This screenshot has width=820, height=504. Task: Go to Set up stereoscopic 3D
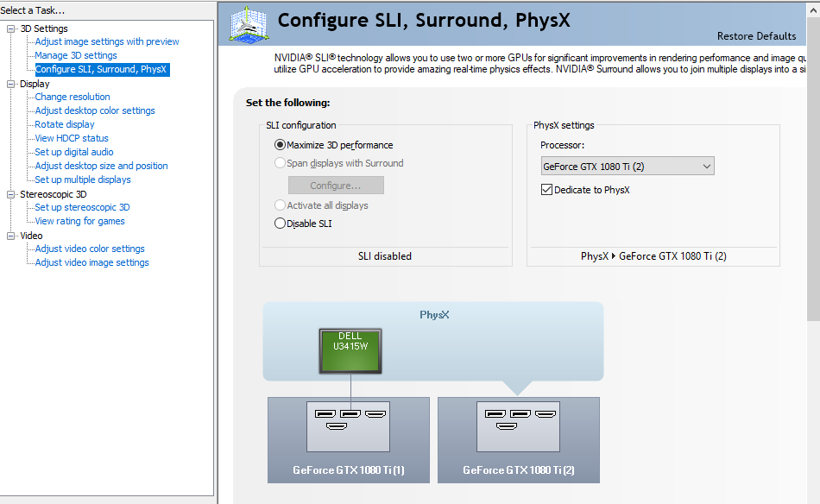(x=82, y=208)
